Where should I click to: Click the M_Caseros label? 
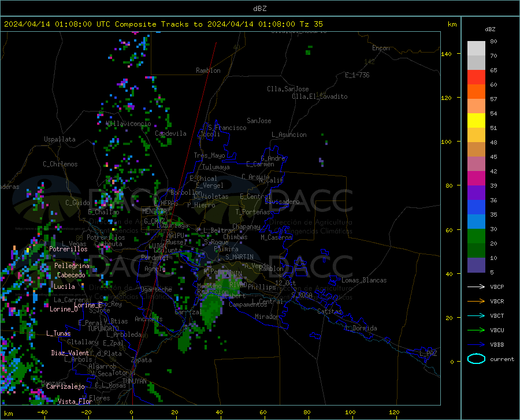click(276, 237)
